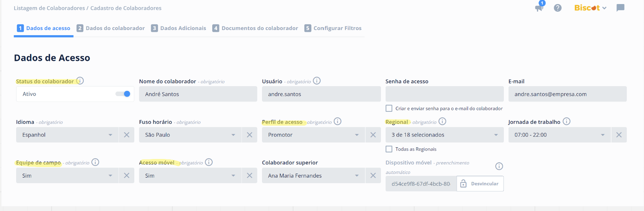The image size is (644, 211).
Task: Toggle the Ativo status switch
Action: (x=123, y=94)
